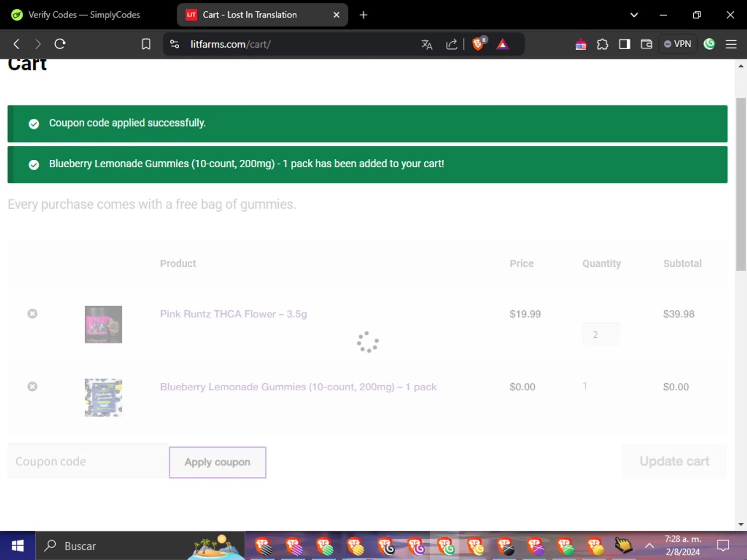Click the page vertical scrollbar thumb
747x560 pixels.
tap(741, 185)
